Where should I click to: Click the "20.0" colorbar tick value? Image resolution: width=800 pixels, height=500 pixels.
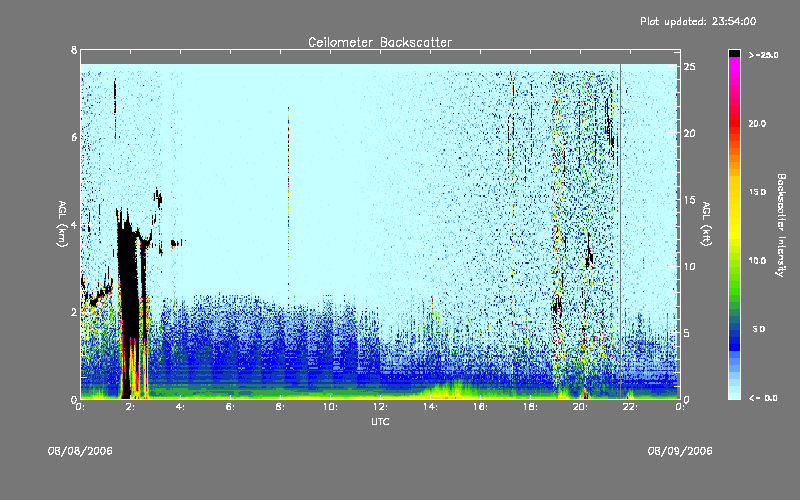coord(757,123)
